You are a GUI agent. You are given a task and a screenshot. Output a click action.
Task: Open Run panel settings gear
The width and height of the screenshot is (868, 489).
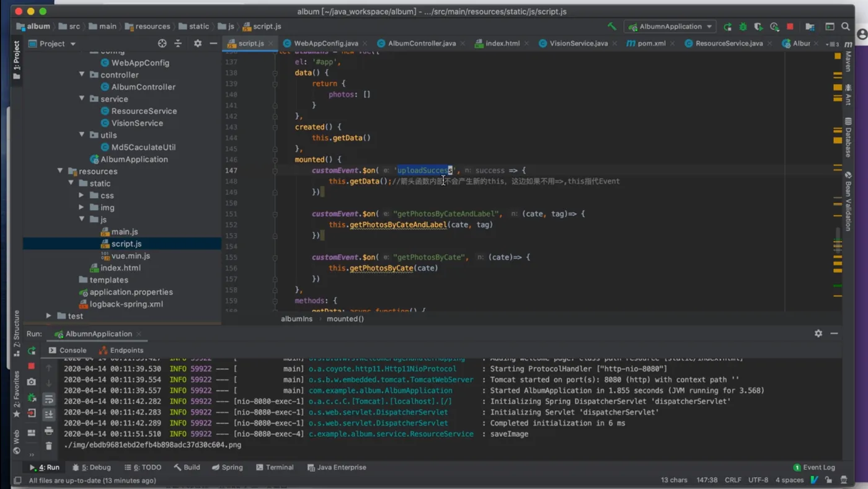click(818, 333)
